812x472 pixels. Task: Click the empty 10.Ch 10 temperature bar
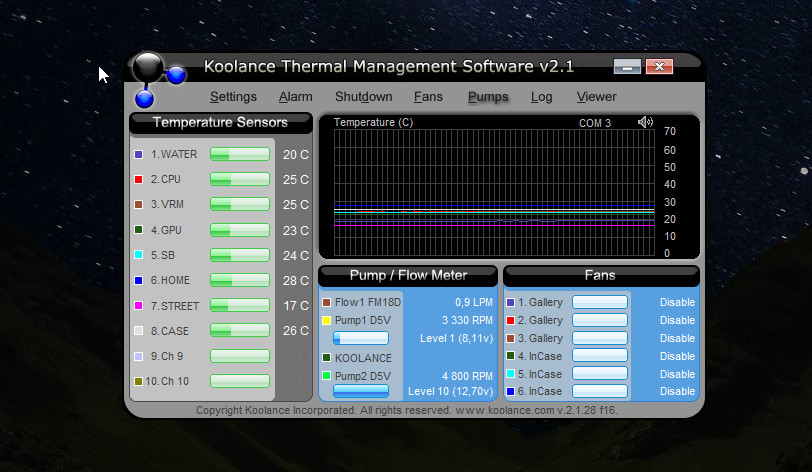coord(240,381)
